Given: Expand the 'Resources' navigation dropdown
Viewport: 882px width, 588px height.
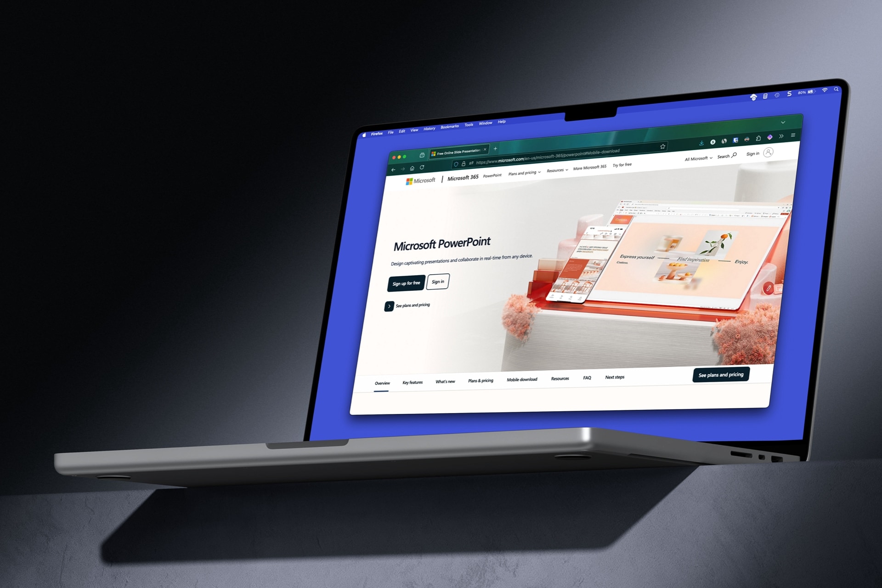Looking at the screenshot, I should pos(556,173).
